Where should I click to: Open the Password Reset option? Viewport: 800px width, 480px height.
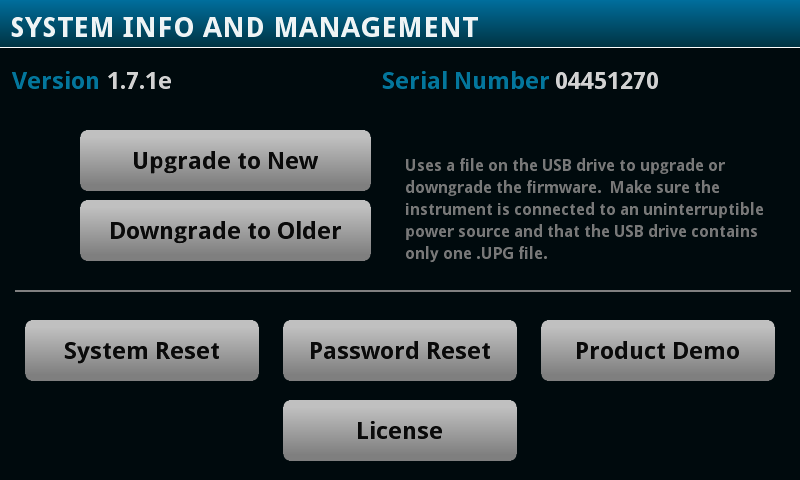coord(400,351)
